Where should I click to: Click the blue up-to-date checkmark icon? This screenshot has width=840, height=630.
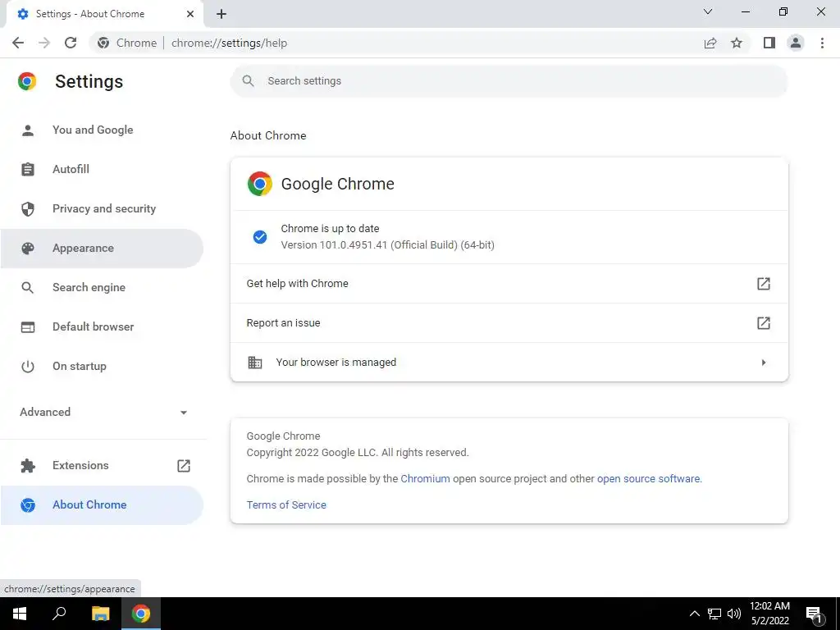260,237
